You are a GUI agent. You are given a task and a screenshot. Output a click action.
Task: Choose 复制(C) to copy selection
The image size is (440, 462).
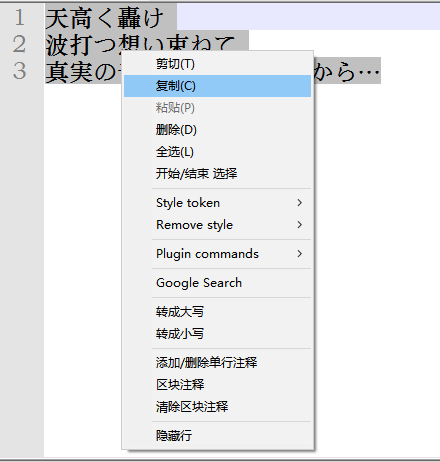tap(217, 86)
